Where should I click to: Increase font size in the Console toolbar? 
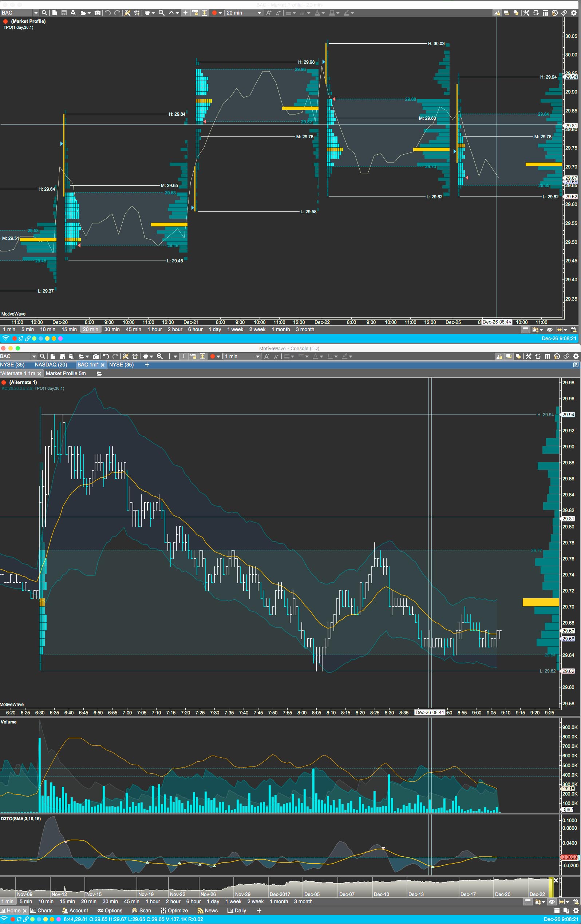267,356
